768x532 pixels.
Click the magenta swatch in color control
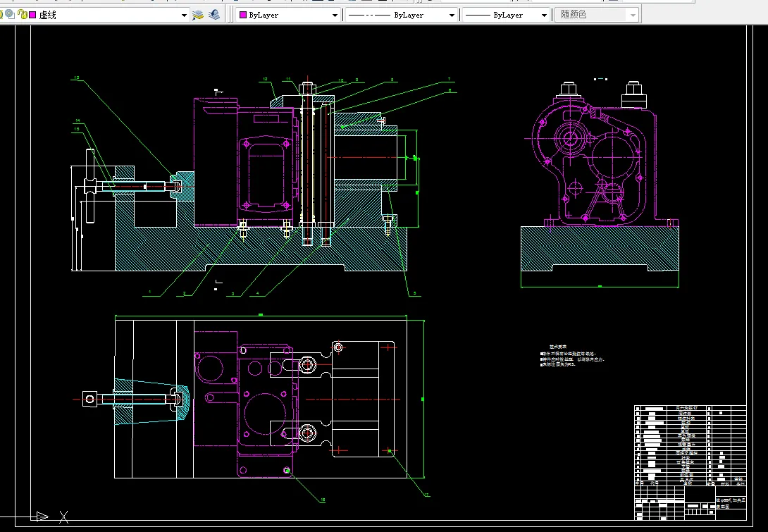pos(243,15)
